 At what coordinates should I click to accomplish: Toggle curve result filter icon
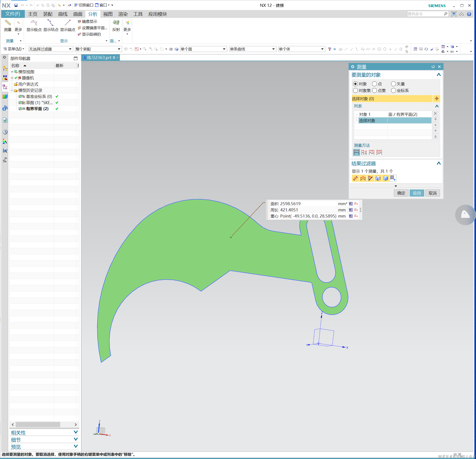363,178
